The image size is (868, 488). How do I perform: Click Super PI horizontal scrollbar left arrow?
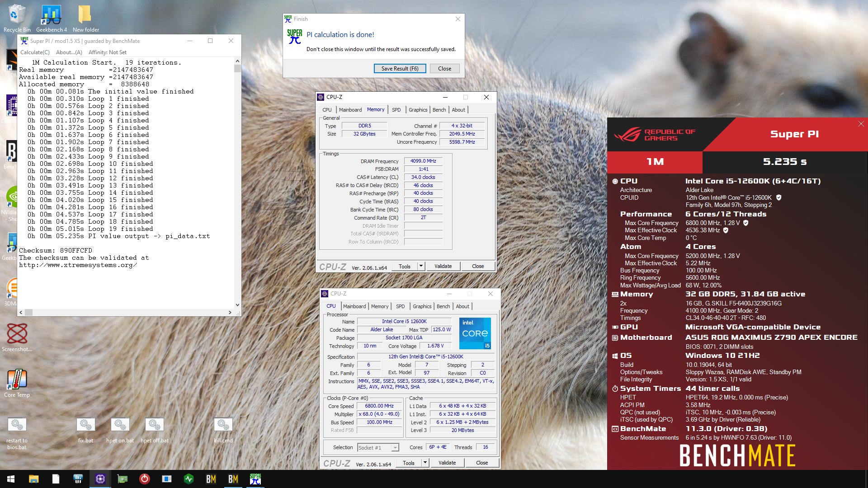(20, 312)
